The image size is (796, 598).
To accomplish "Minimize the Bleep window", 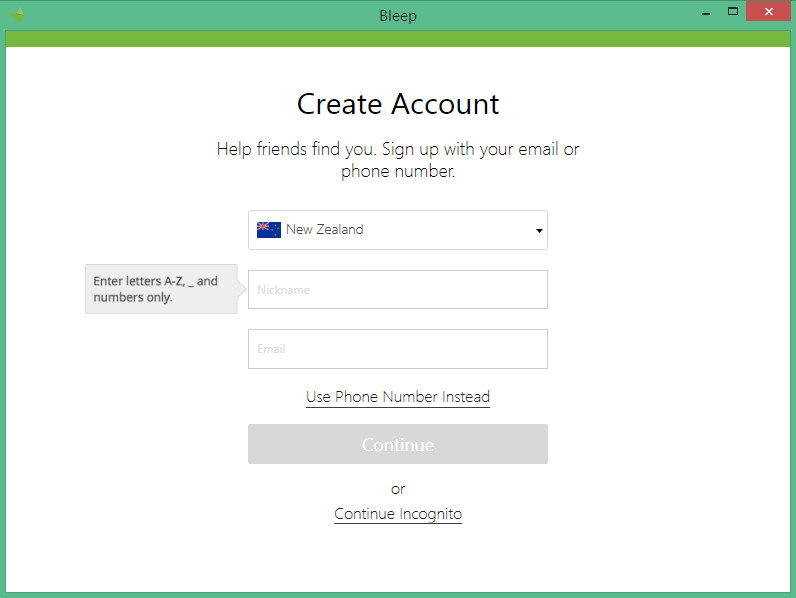I will point(706,12).
